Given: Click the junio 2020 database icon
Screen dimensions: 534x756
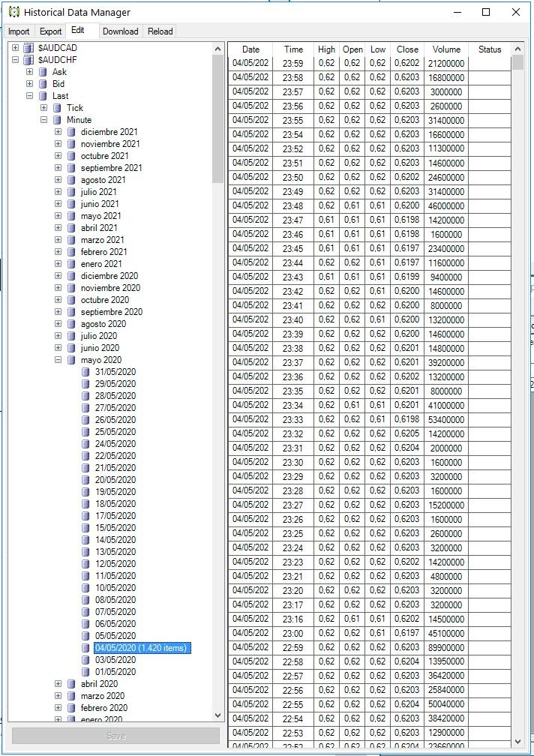Looking at the screenshot, I should pyautogui.click(x=71, y=348).
